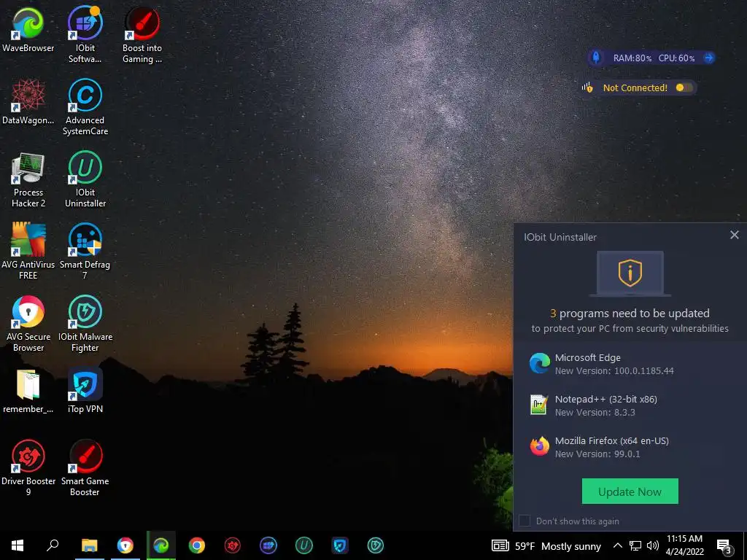The height and width of the screenshot is (560, 747).
Task: Click the Update Now button
Action: (x=630, y=491)
